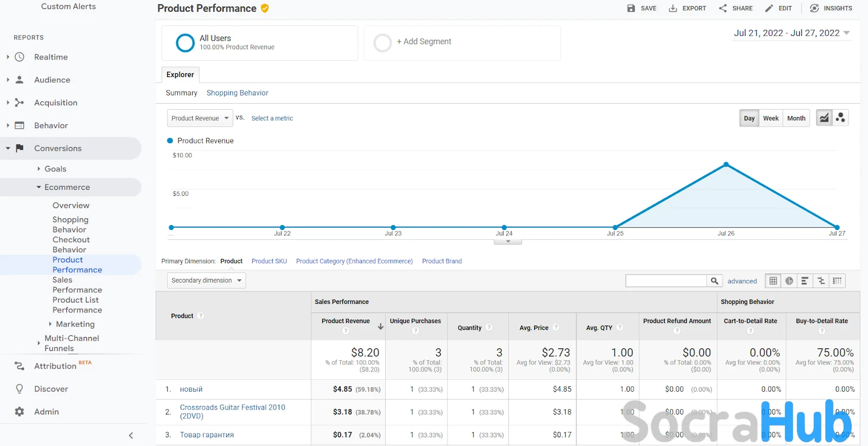Set chart granularity to Month
The height and width of the screenshot is (446, 868).
pyautogui.click(x=796, y=118)
